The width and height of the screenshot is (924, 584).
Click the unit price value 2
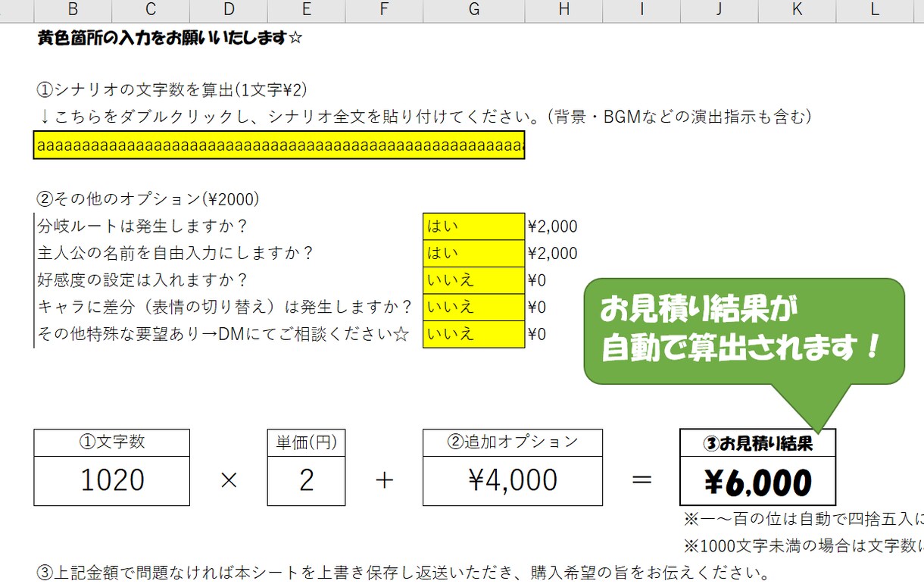pyautogui.click(x=306, y=481)
